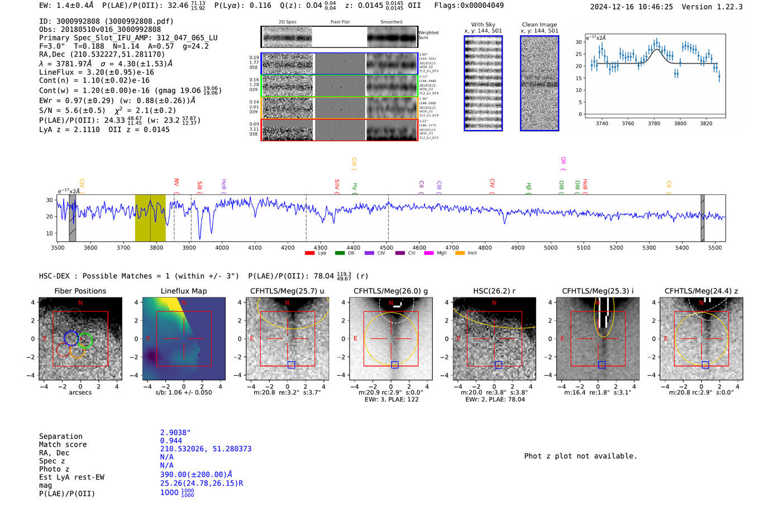Click the Primary Spec_Slot_IFU_AMP line
The image size is (782, 532).
128,38
